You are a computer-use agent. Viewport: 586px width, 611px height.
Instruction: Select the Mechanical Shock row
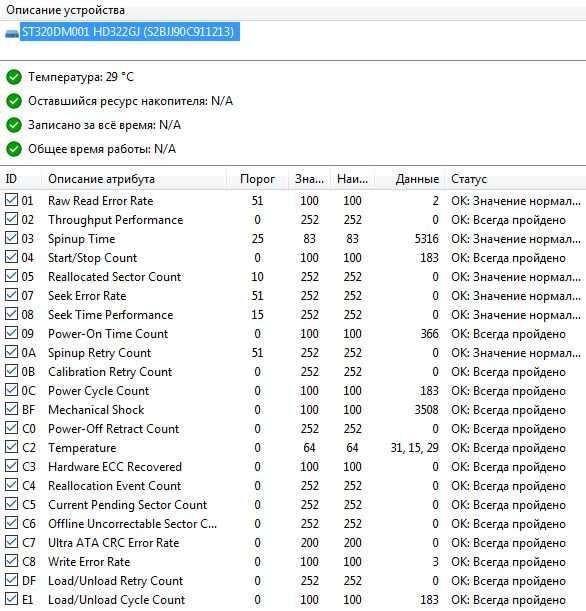(293, 410)
